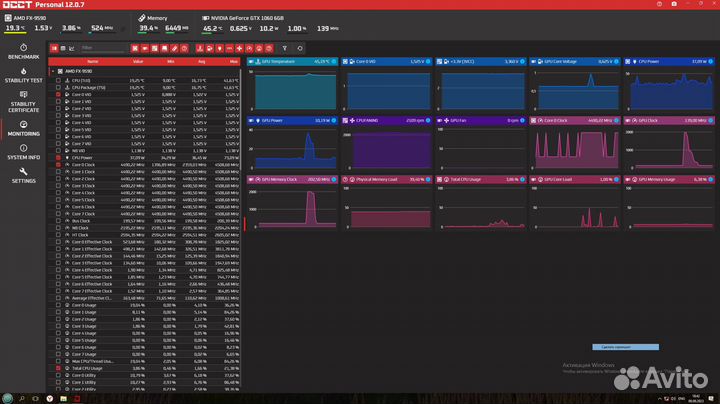This screenshot has height=404, width=720.
Task: Click the funnel filter icon in toolbar
Action: coord(285,48)
